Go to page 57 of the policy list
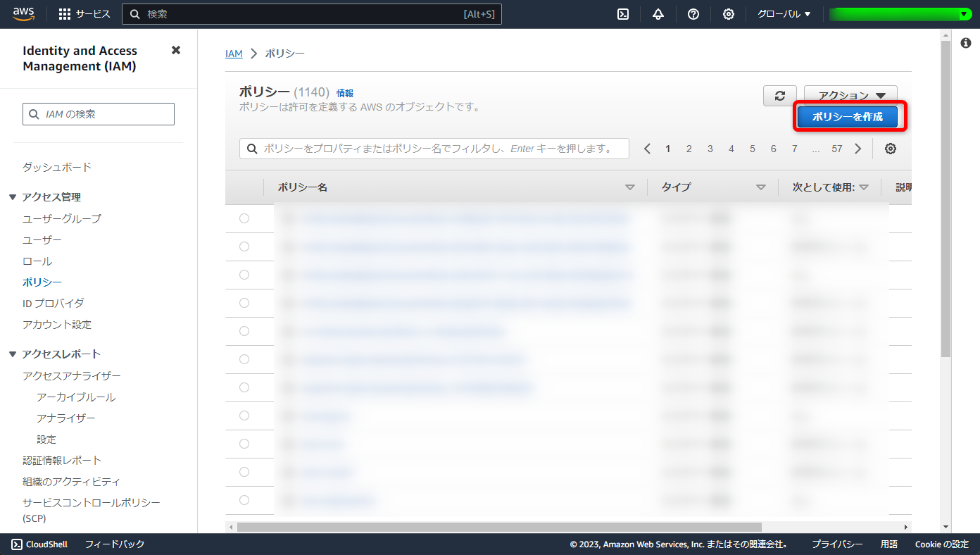 (x=838, y=149)
